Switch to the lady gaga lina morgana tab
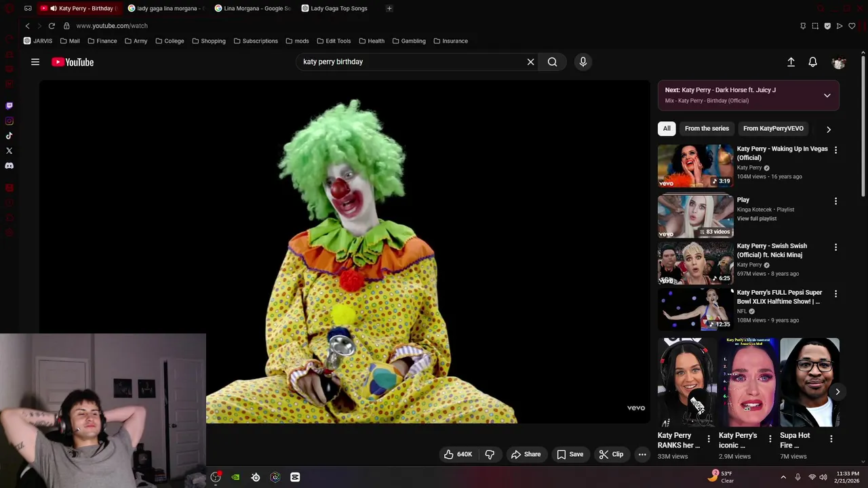This screenshot has width=868, height=488. click(x=166, y=9)
